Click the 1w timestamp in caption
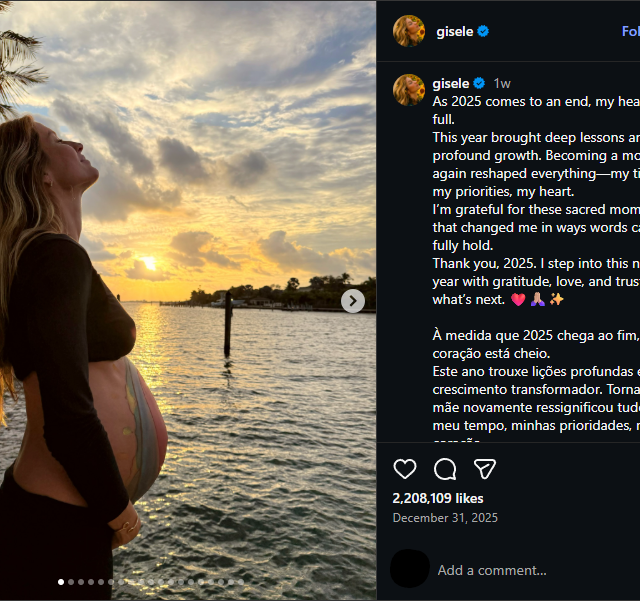The width and height of the screenshot is (640, 601). pos(502,84)
